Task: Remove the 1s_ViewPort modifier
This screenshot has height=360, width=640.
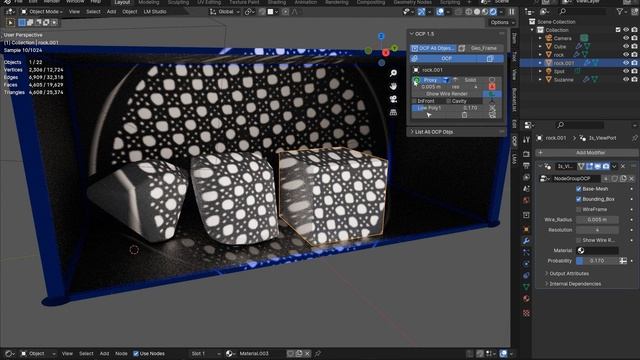Action: [623, 166]
